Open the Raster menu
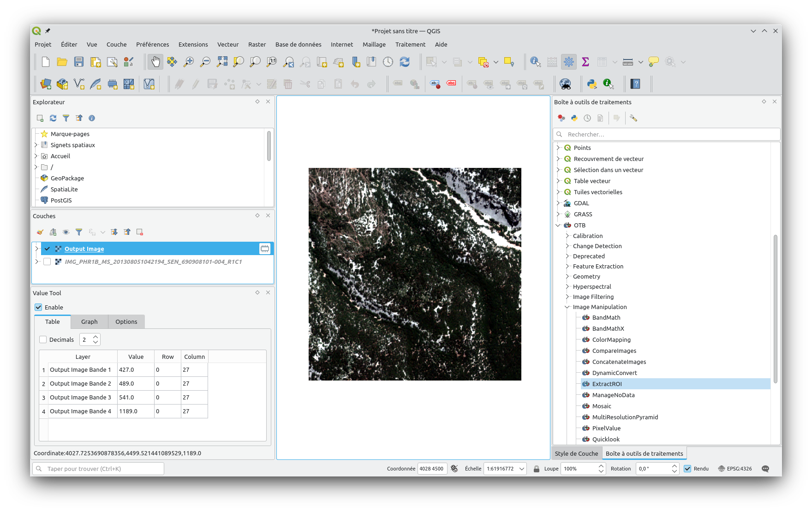This screenshot has width=812, height=512. pos(257,44)
